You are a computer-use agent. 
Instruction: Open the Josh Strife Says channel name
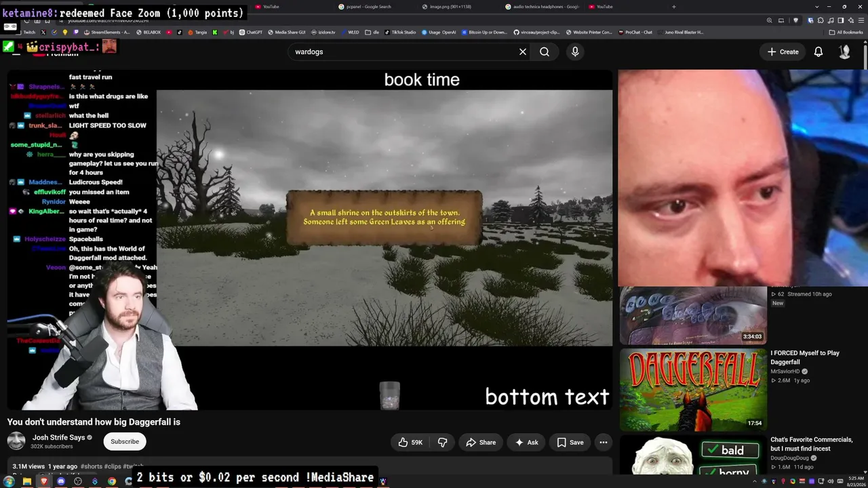58,438
